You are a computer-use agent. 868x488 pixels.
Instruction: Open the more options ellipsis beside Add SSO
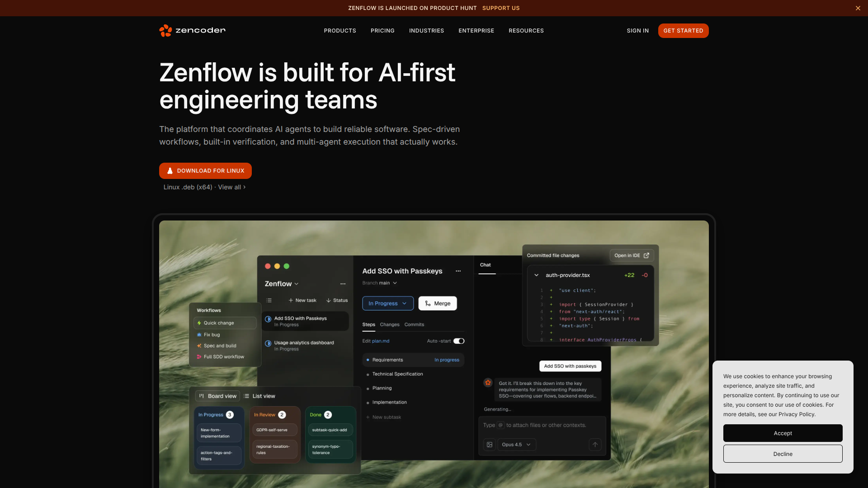458,271
